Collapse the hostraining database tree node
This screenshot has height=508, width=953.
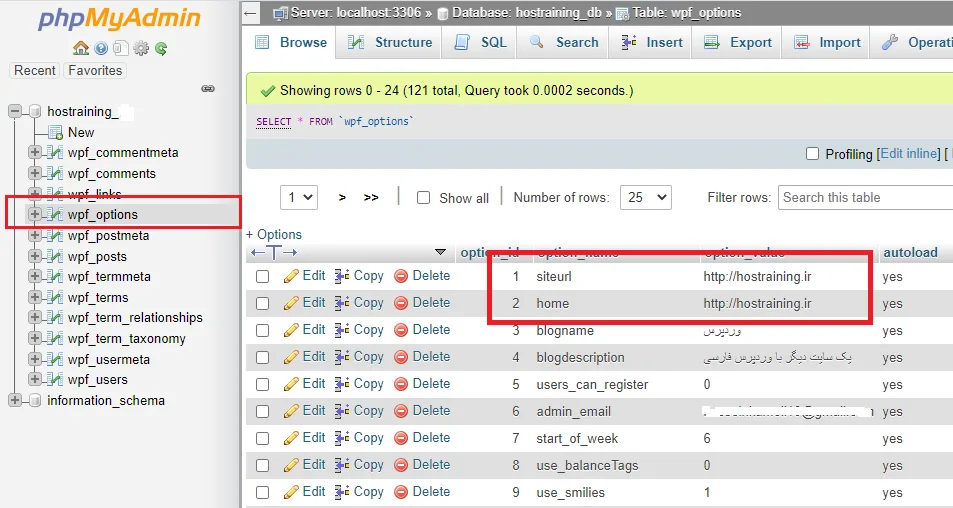(x=15, y=111)
